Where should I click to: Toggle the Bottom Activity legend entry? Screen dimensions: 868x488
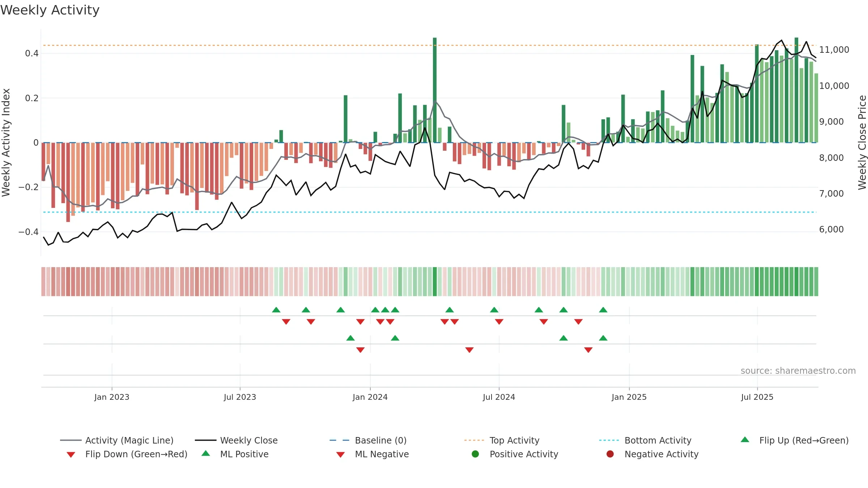645,440
